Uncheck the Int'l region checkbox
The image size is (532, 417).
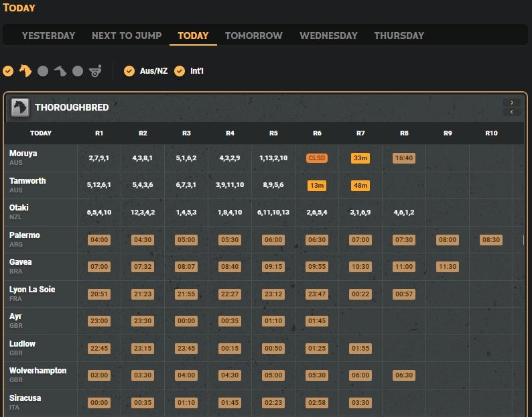tap(180, 71)
